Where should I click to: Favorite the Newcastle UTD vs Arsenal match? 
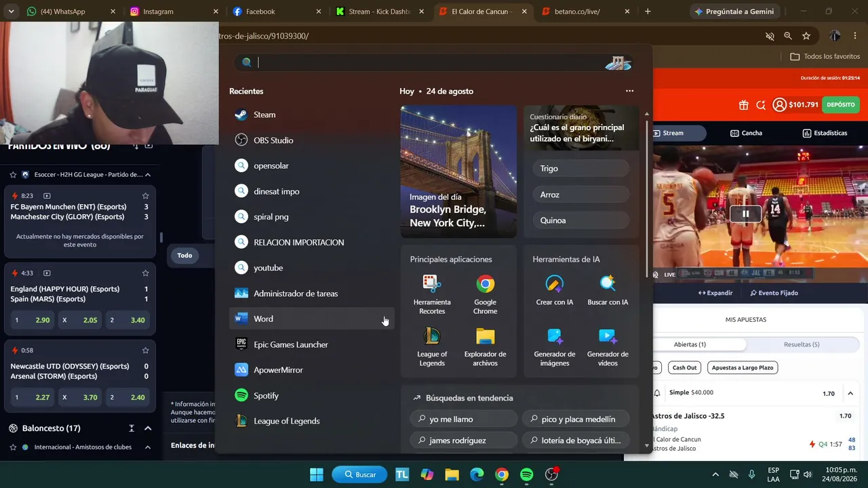tap(145, 350)
